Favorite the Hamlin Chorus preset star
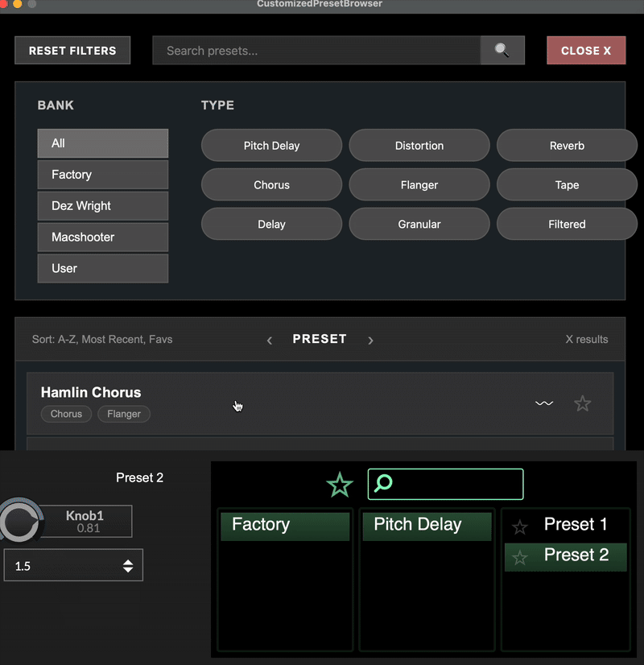Image resolution: width=644 pixels, height=665 pixels. click(x=582, y=403)
